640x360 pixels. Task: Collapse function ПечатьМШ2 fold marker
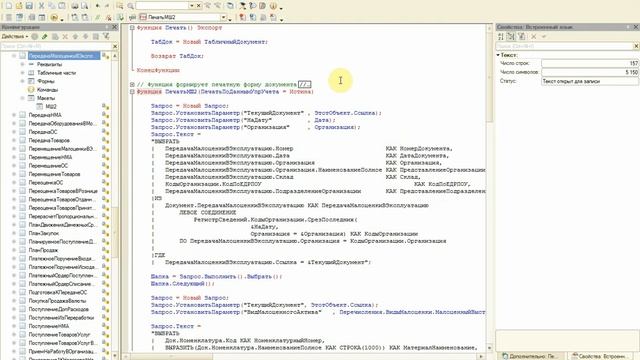click(132, 91)
